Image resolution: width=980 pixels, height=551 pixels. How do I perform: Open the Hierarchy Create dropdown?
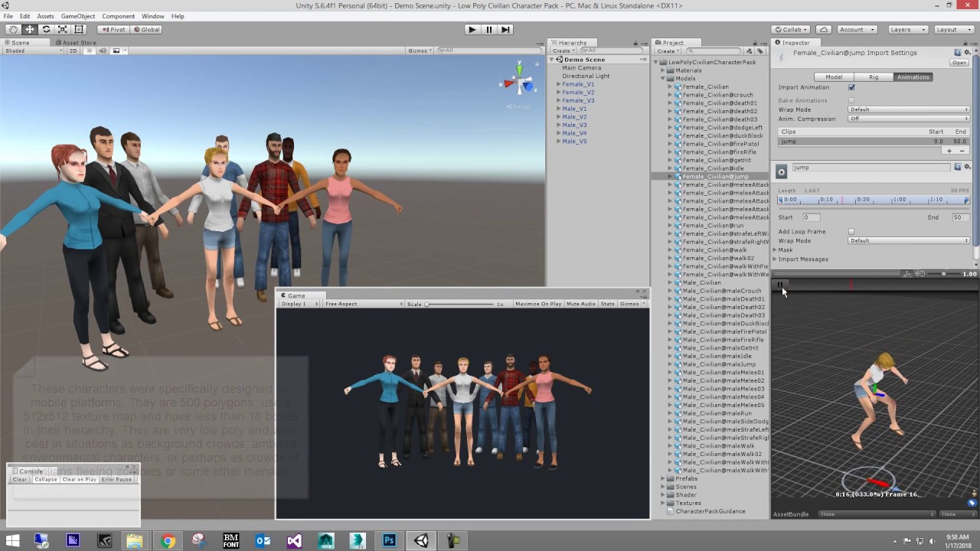[563, 51]
